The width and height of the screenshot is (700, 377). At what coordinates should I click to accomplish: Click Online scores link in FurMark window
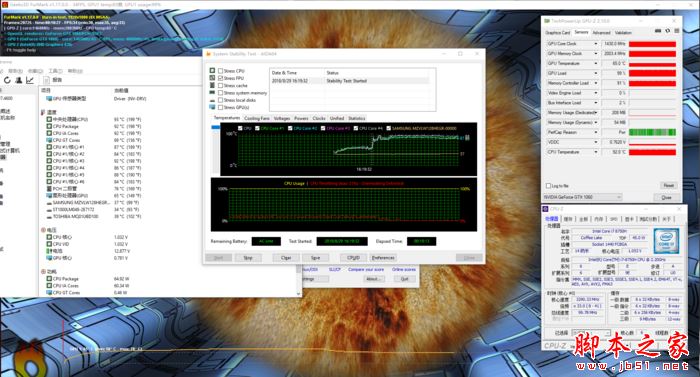[404, 269]
